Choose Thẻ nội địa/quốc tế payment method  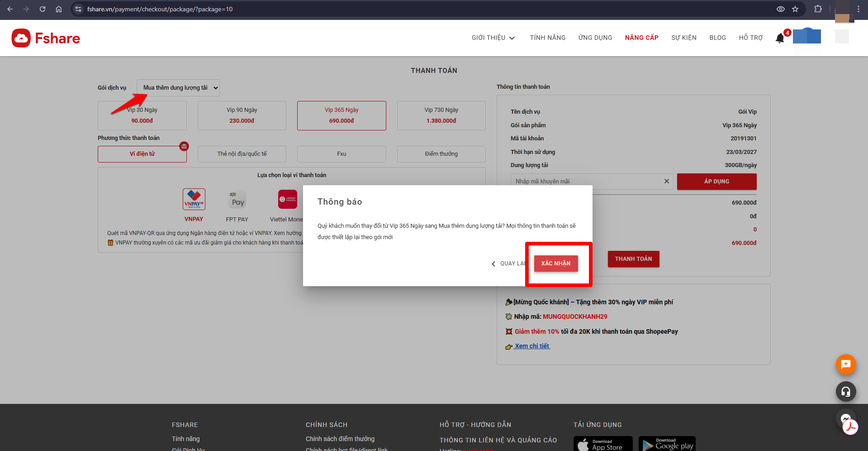pos(242,154)
